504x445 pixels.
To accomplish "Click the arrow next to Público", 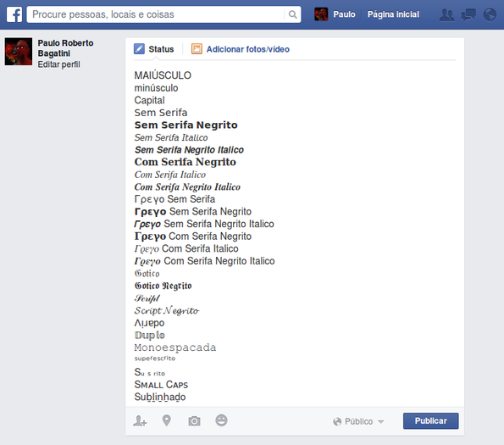I will [381, 421].
